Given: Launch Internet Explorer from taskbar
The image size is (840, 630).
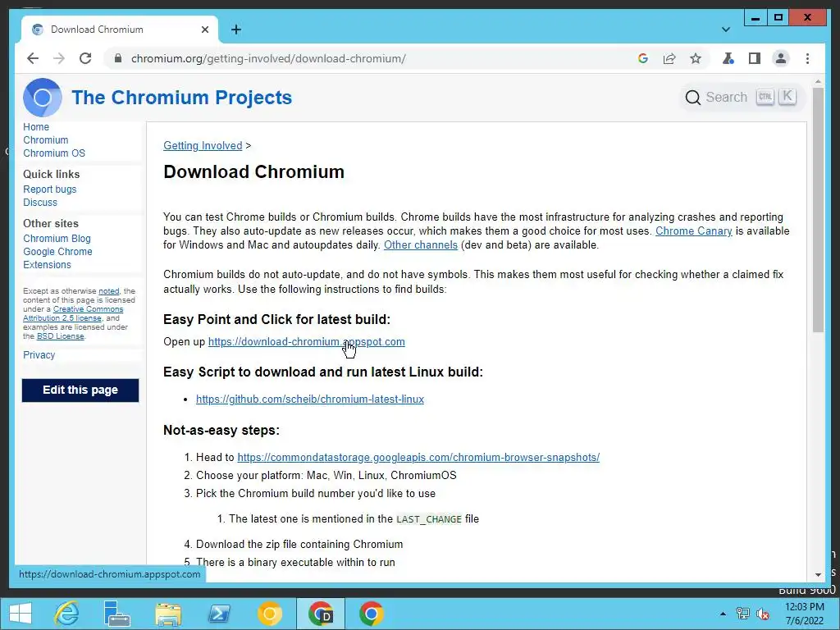Looking at the screenshot, I should pos(67,614).
